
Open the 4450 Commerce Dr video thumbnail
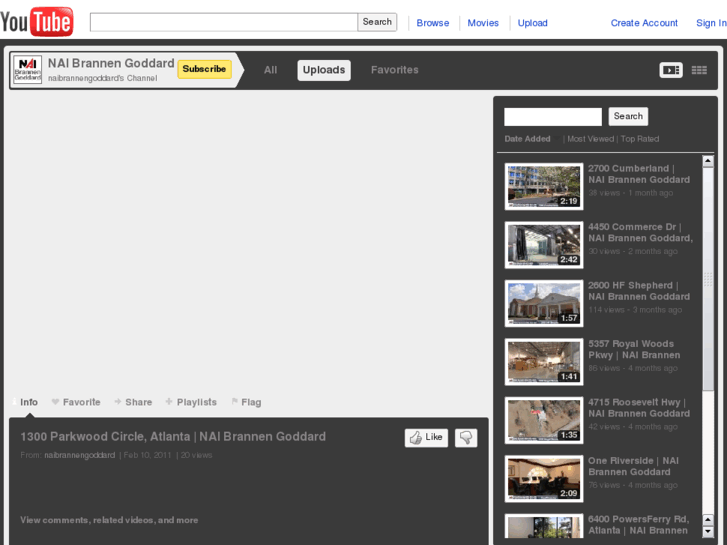point(544,245)
